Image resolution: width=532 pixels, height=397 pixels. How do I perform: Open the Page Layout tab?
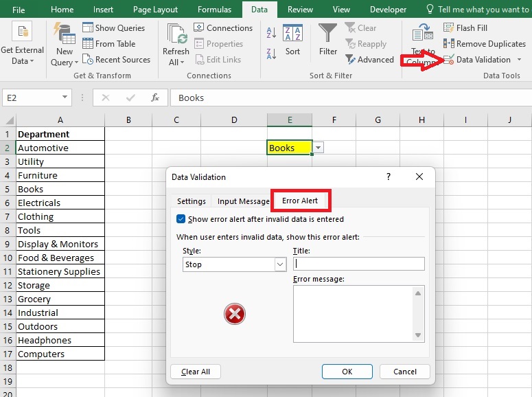pos(155,10)
